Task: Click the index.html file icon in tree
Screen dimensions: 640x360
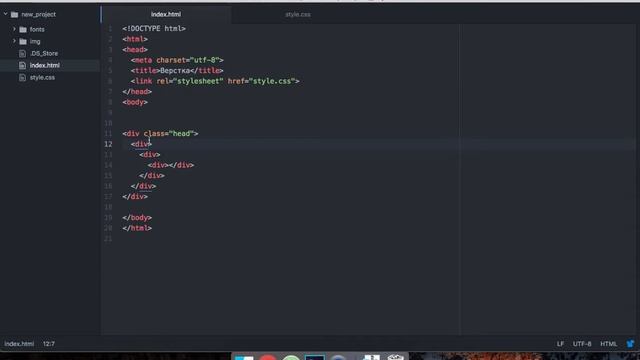Action: click(x=22, y=65)
